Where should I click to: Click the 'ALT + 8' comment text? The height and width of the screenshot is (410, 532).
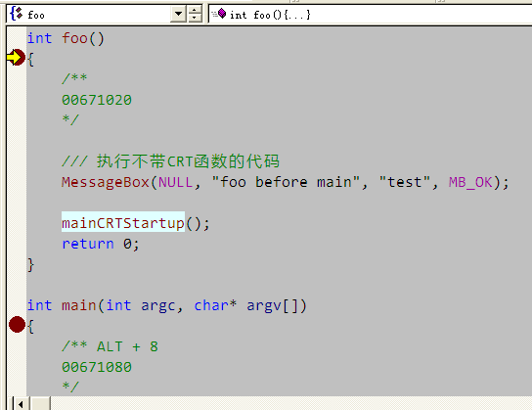point(127,346)
